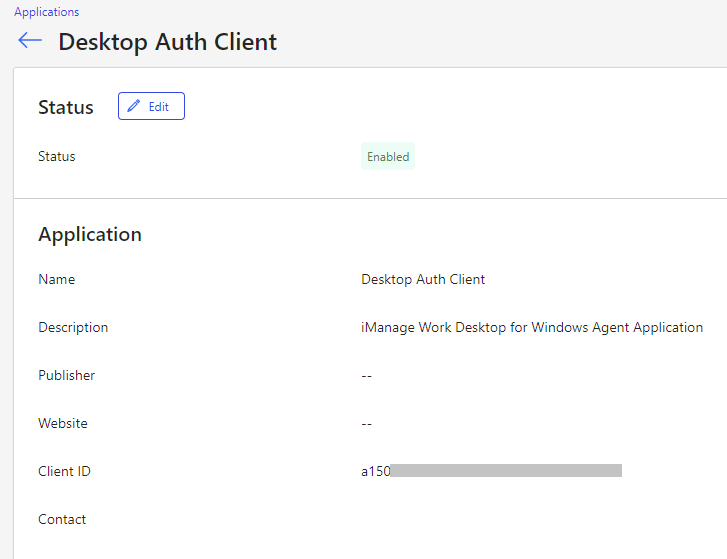Screen dimensions: 727x559
Task: Click the Edit button next to Status
Action: pyautogui.click(x=151, y=106)
